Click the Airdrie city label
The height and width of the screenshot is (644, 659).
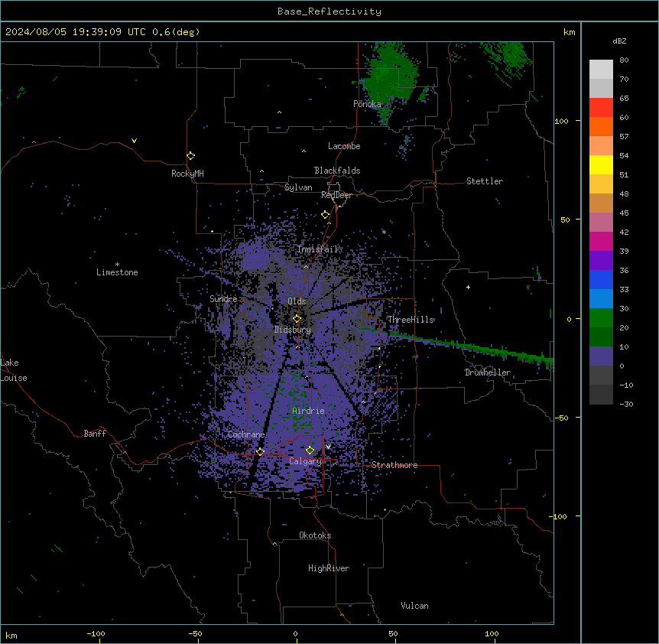[x=309, y=411]
